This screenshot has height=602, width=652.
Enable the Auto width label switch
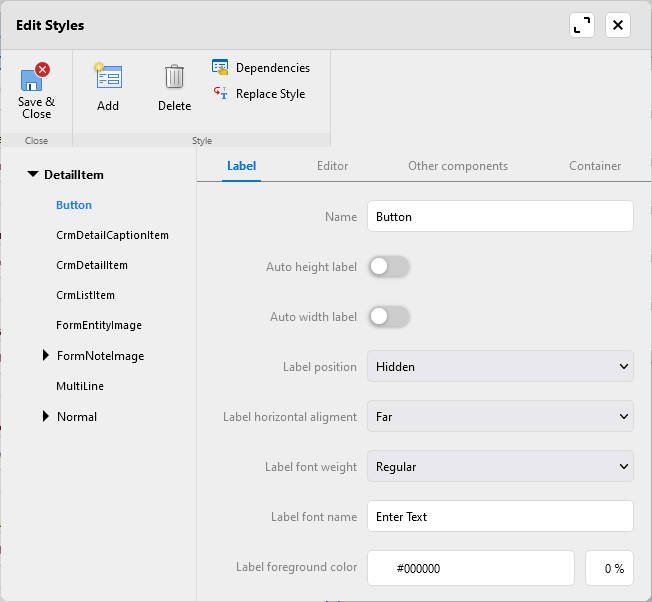(x=389, y=317)
